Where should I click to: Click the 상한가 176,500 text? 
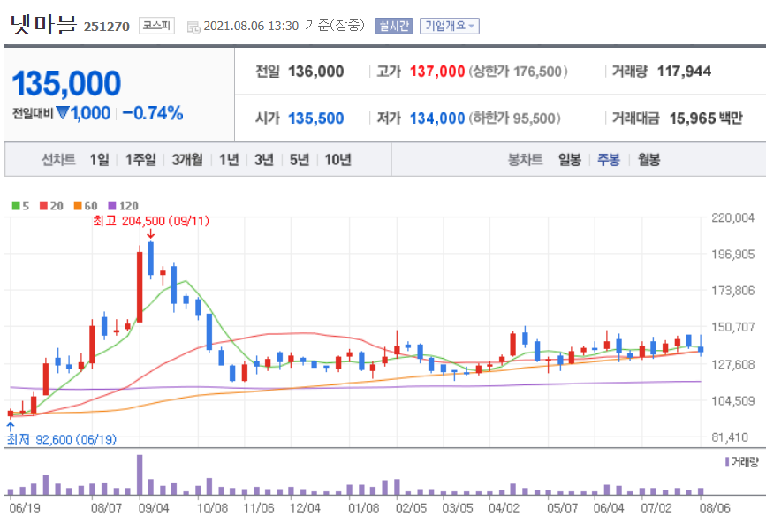click(x=519, y=72)
